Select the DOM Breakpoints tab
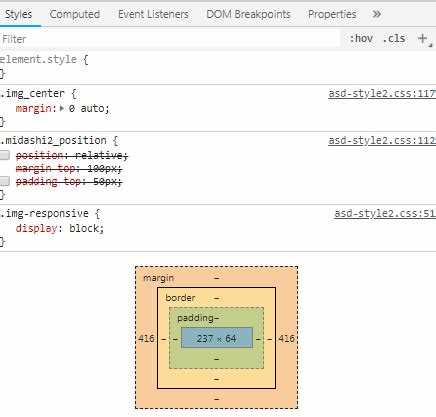The width and height of the screenshot is (436, 417). pos(248,14)
